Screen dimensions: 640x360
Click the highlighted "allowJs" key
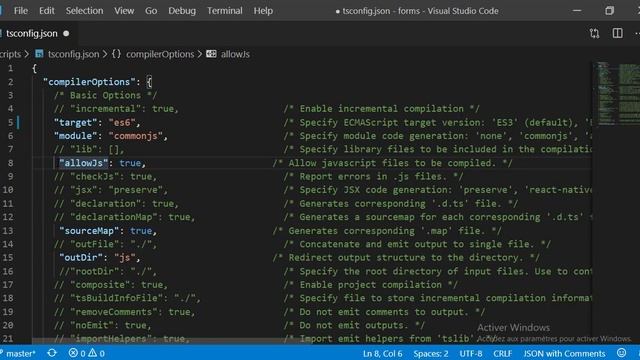pos(84,163)
